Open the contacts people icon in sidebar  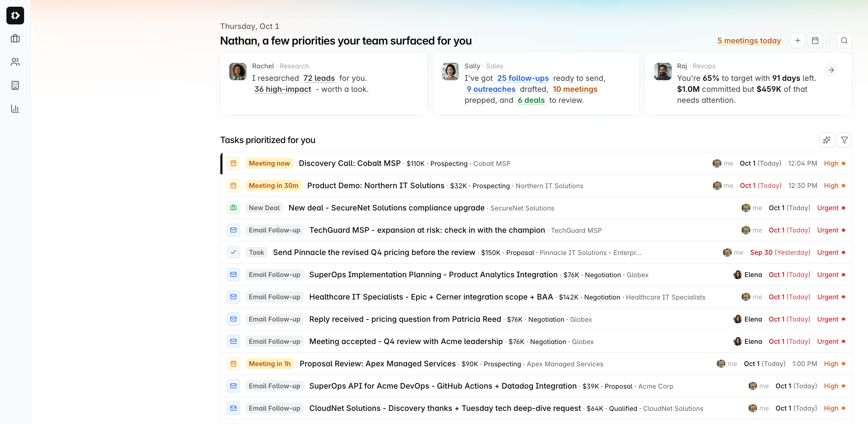pyautogui.click(x=15, y=62)
